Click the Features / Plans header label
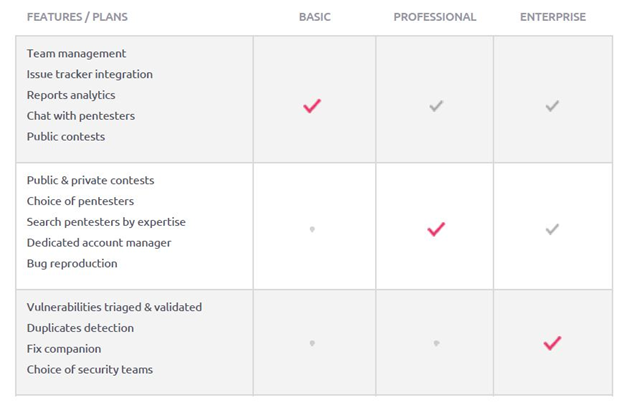The width and height of the screenshot is (624, 410). click(x=77, y=17)
